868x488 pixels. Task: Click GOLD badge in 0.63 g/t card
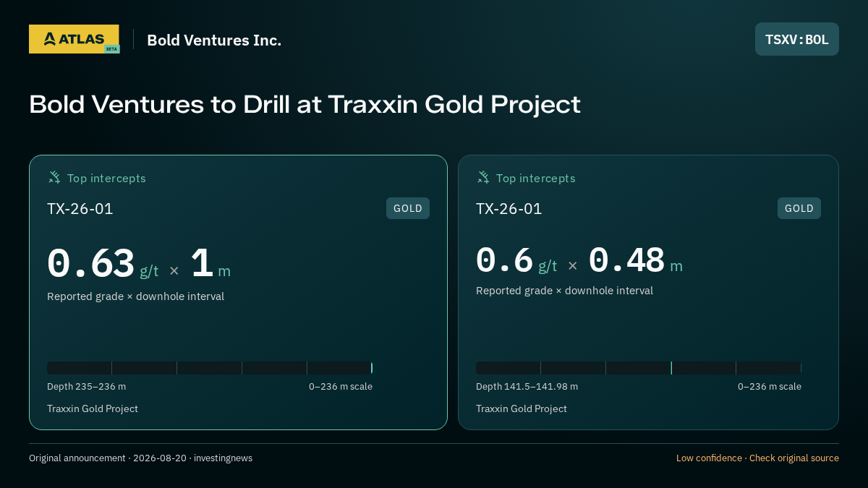pos(408,208)
